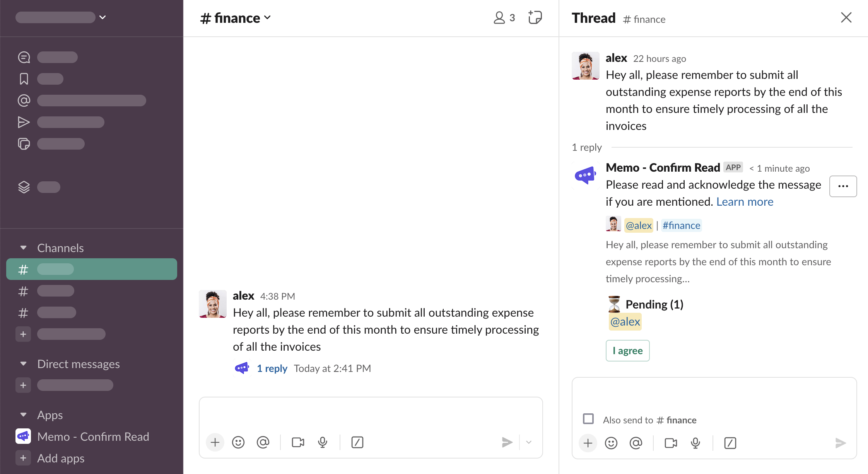Screen dimensions: 868x474
Task: Click send arrow in thread composer
Action: (840, 443)
